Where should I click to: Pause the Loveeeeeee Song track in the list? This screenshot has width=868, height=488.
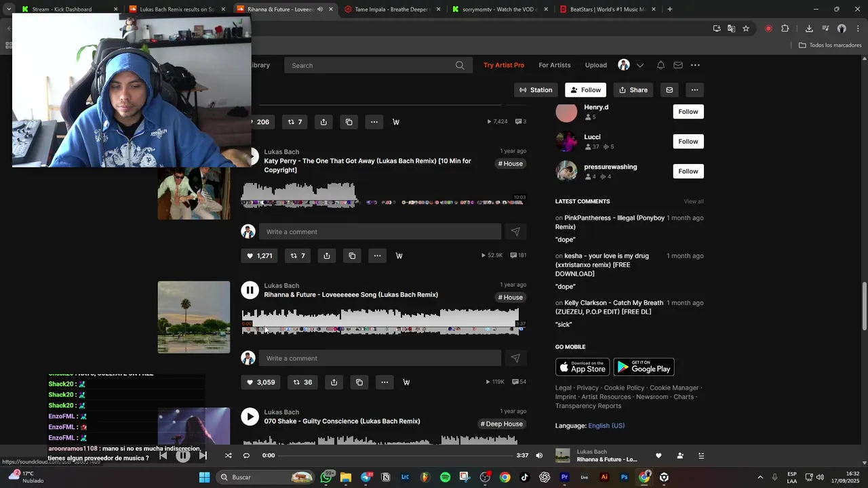click(250, 290)
